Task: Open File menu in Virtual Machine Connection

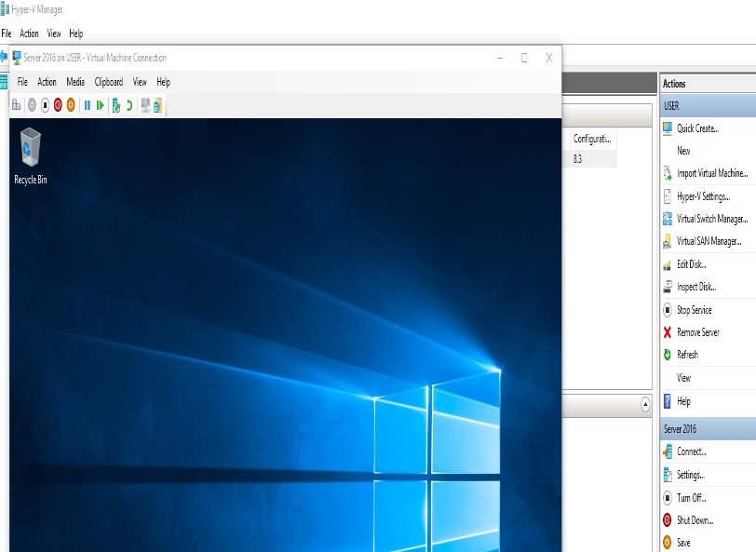Action: (22, 82)
